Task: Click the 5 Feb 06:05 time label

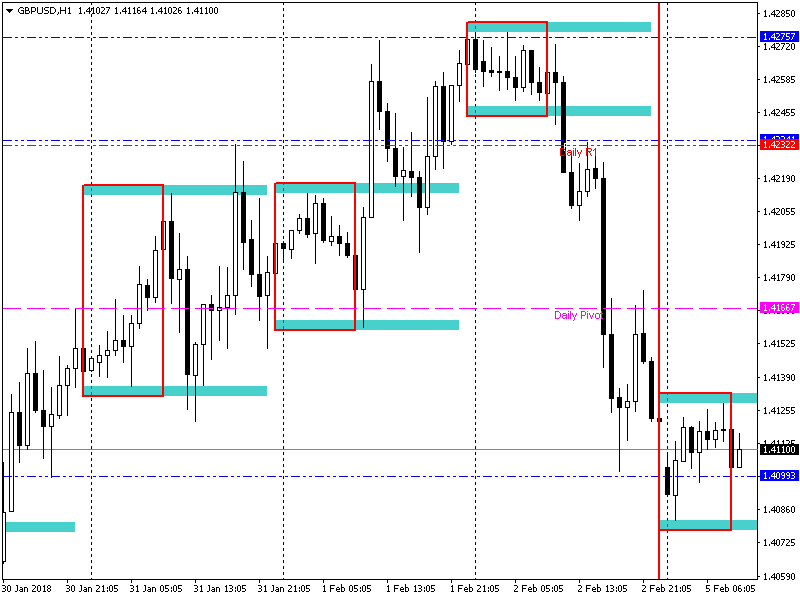Action: coord(732,589)
